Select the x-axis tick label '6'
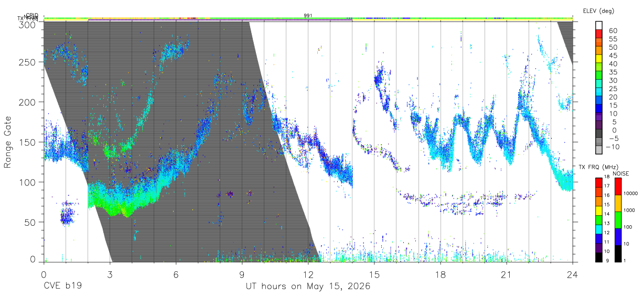The height and width of the screenshot is (297, 644). (176, 274)
